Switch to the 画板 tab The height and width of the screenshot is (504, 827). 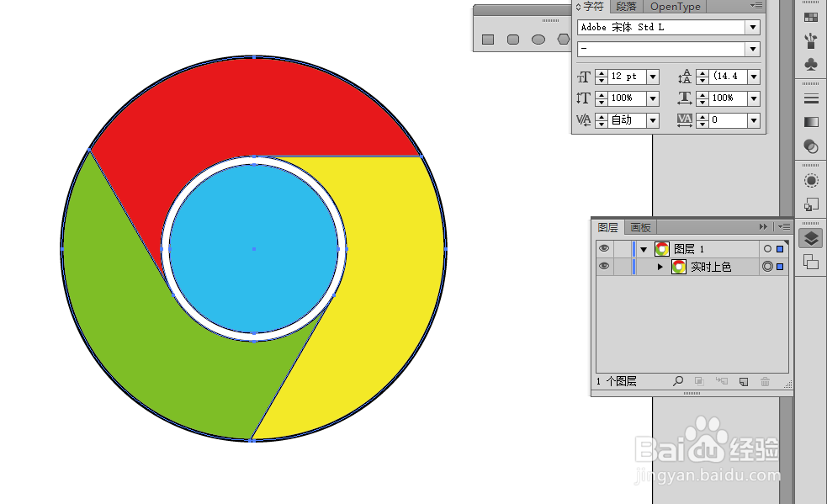(x=640, y=227)
